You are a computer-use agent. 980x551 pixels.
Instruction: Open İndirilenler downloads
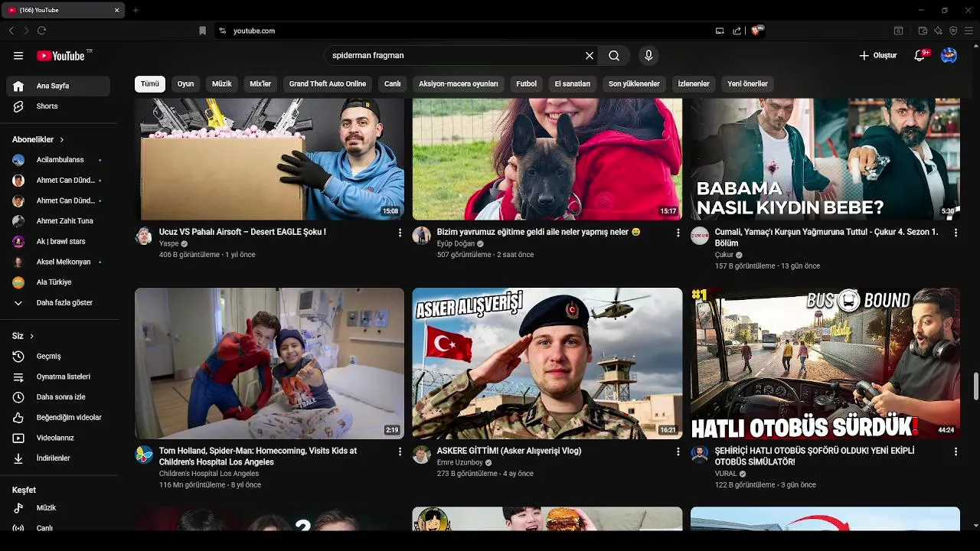[58, 458]
